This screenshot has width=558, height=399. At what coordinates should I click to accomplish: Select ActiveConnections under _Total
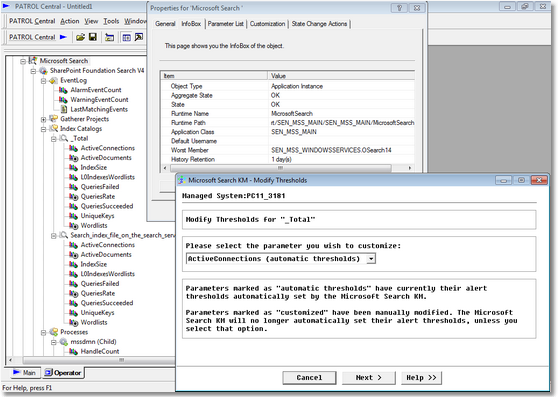click(107, 148)
